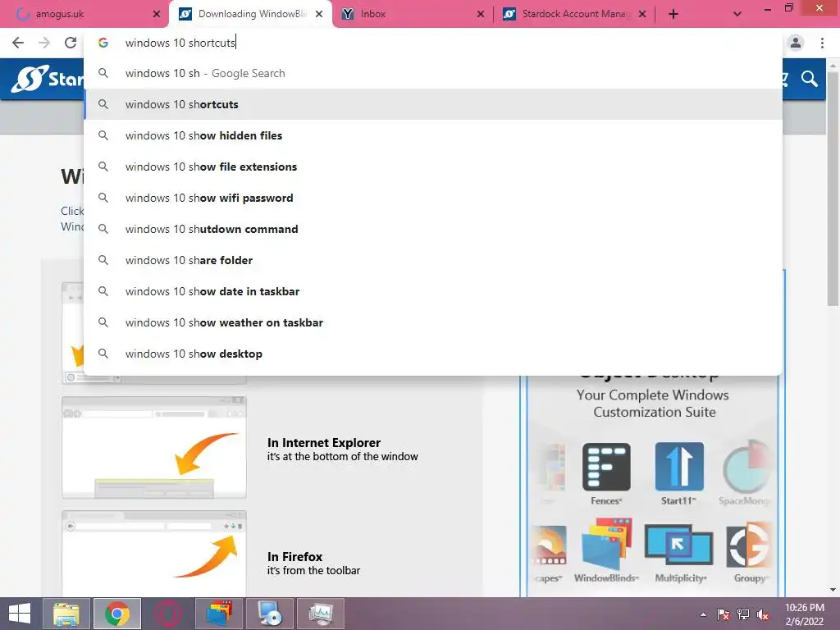Expand the tab search chevron
Image resolution: width=840 pixels, height=630 pixels.
pyautogui.click(x=737, y=14)
